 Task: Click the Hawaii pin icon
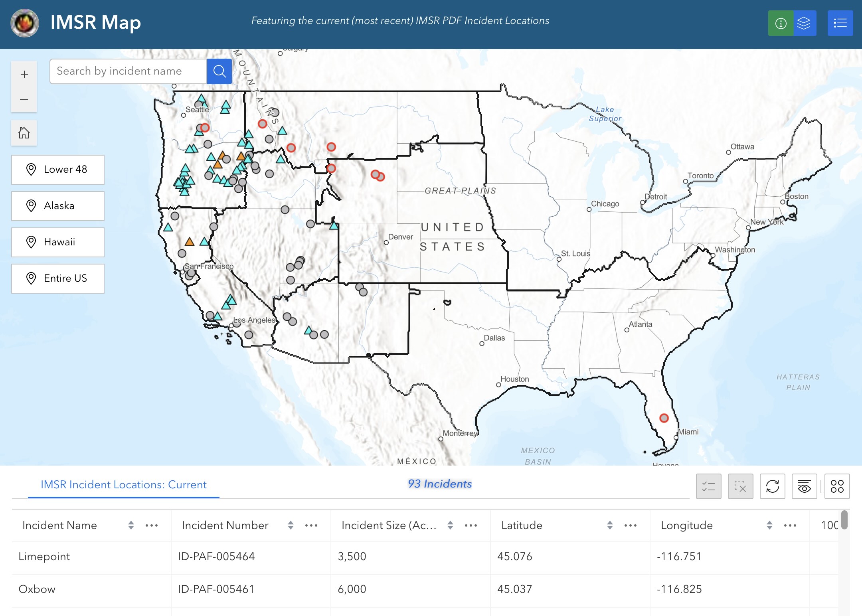[31, 242]
